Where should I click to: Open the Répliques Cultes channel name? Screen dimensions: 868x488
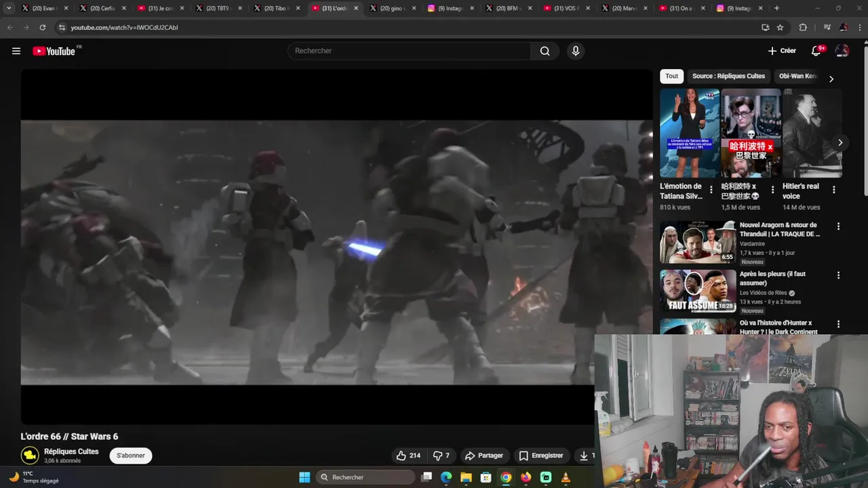[x=71, y=451]
